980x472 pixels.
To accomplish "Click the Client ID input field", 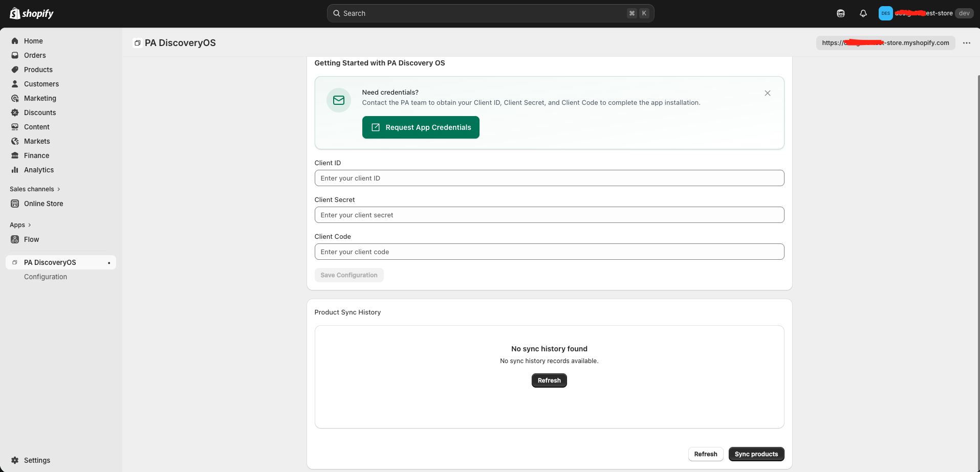I will click(x=549, y=178).
